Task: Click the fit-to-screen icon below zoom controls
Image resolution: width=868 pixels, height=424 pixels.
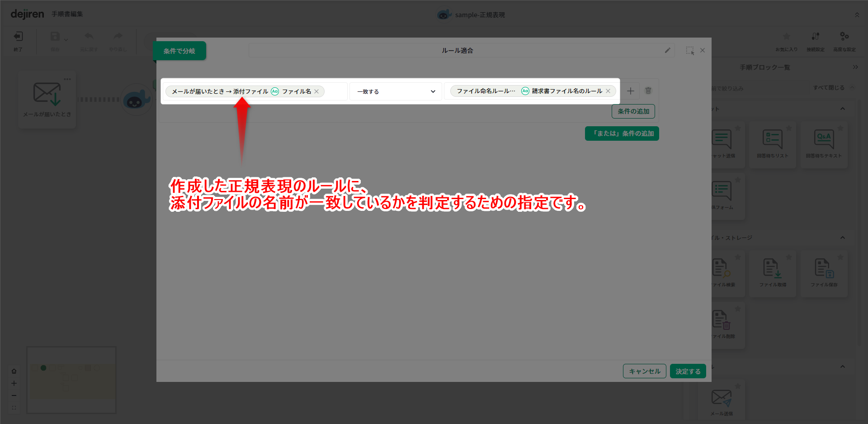Action: tap(14, 408)
